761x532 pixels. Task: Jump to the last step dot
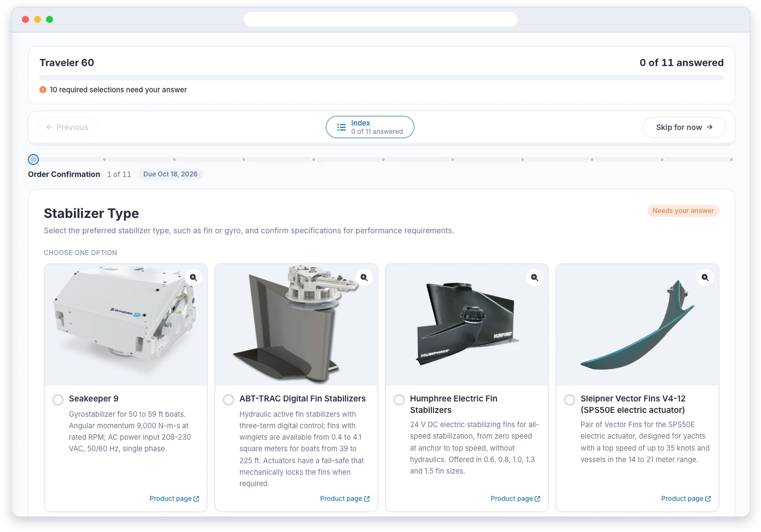click(x=731, y=159)
